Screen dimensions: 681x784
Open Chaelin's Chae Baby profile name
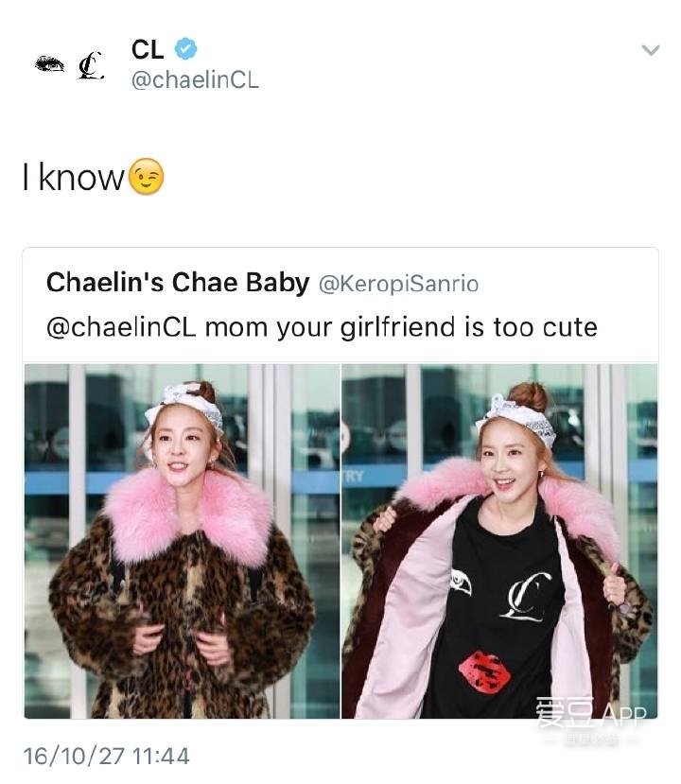point(178,283)
